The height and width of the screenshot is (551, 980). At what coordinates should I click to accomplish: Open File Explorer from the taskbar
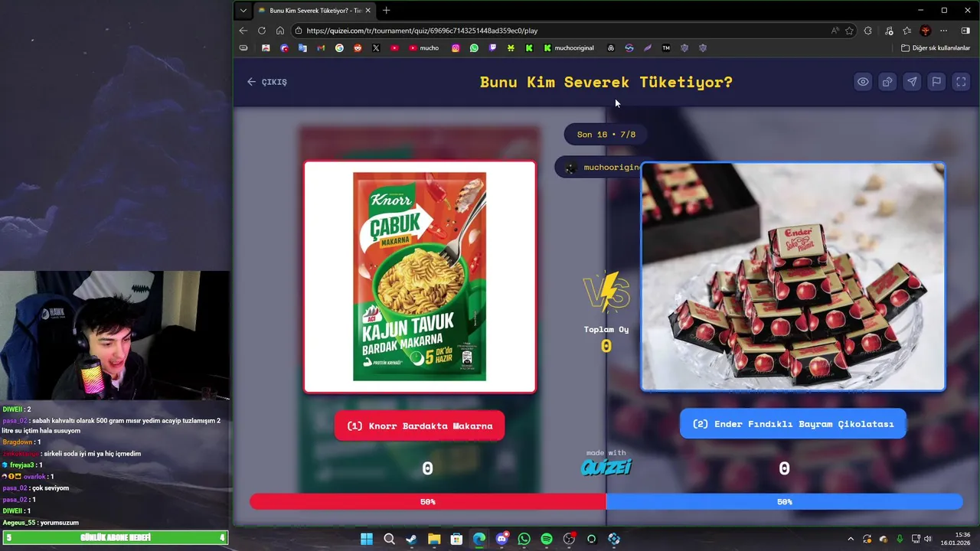(x=434, y=539)
